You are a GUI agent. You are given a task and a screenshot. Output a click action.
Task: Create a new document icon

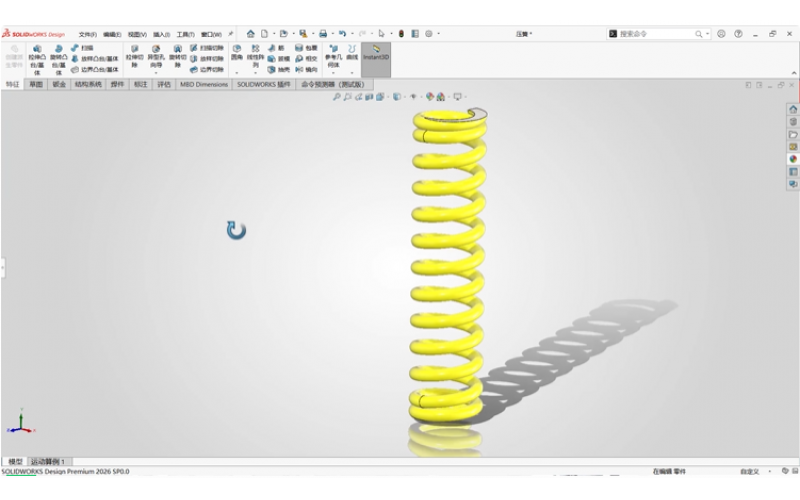pos(264,34)
